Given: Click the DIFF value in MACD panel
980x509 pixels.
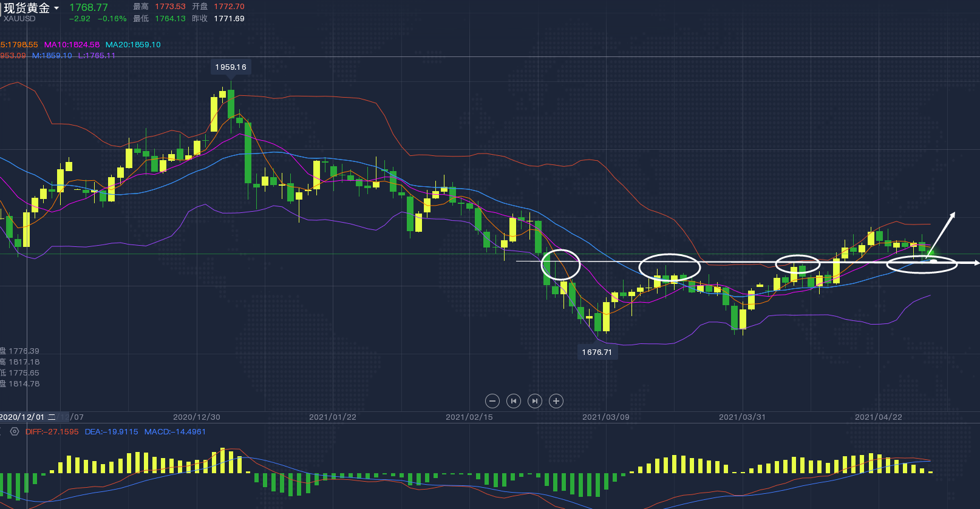Looking at the screenshot, I should 52,432.
